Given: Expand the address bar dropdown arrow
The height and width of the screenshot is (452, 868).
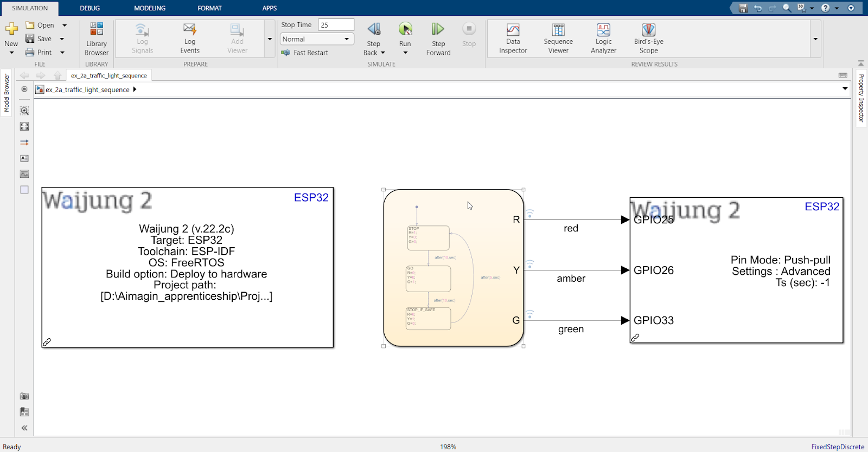Looking at the screenshot, I should tap(845, 89).
